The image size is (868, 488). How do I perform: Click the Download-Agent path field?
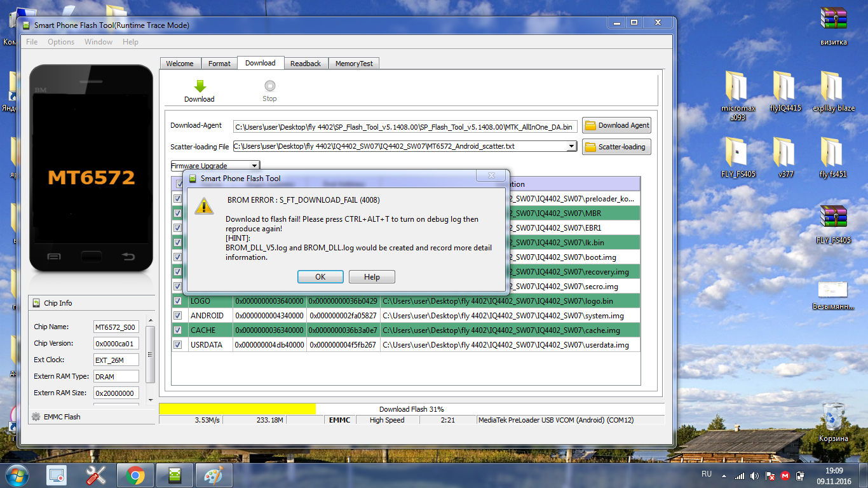click(x=405, y=126)
